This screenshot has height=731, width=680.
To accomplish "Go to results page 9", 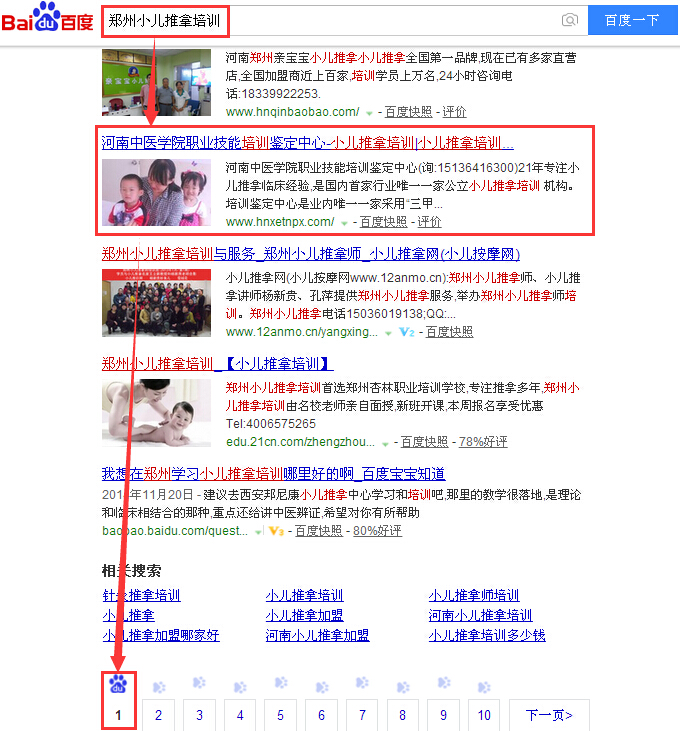I will click(443, 715).
